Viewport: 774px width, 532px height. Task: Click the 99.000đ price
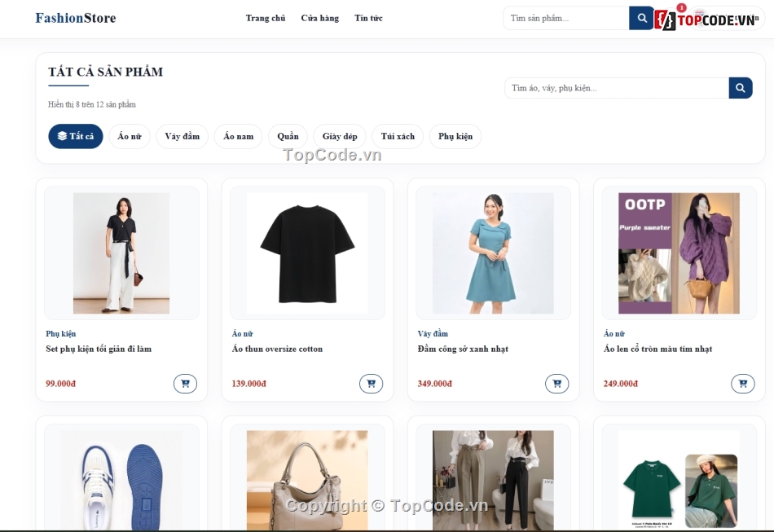click(x=61, y=384)
